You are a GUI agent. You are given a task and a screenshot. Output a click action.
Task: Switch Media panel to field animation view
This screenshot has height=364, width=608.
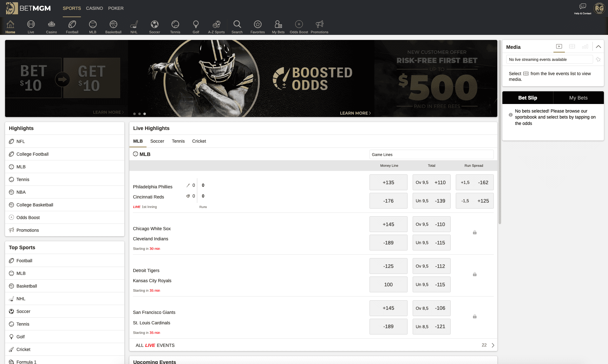572,47
